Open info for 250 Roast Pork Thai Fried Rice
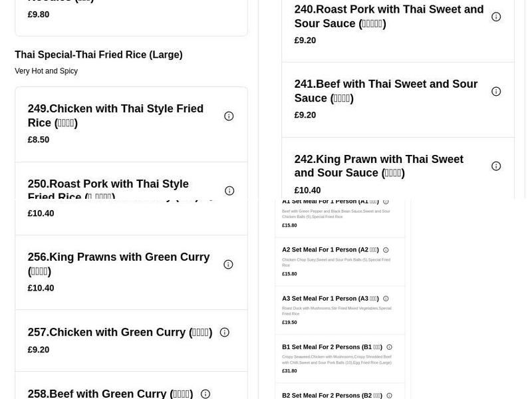The width and height of the screenshot is (532, 399). [x=229, y=190]
